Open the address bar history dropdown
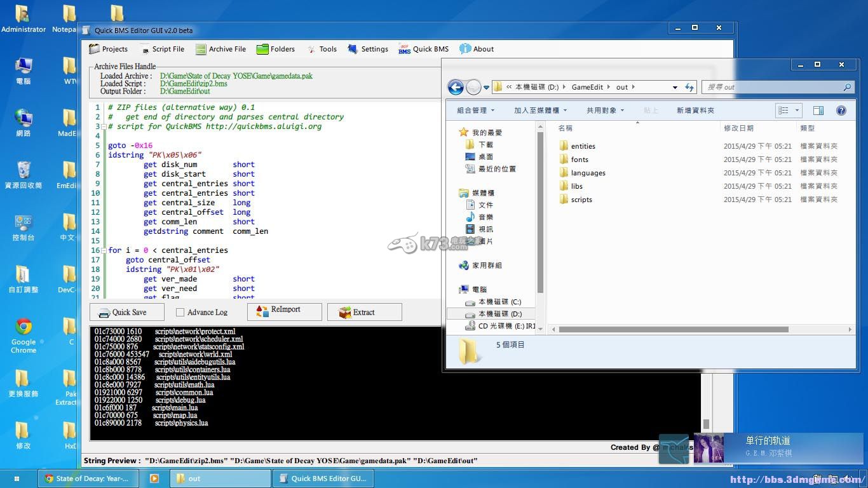Screen dimensions: 868x488 click(x=675, y=87)
